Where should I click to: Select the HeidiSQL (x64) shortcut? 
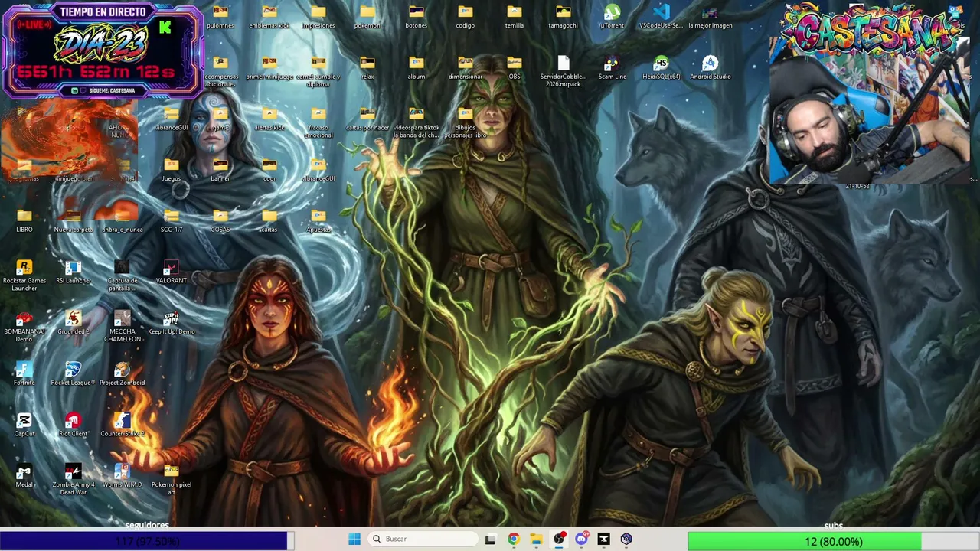coord(661,68)
